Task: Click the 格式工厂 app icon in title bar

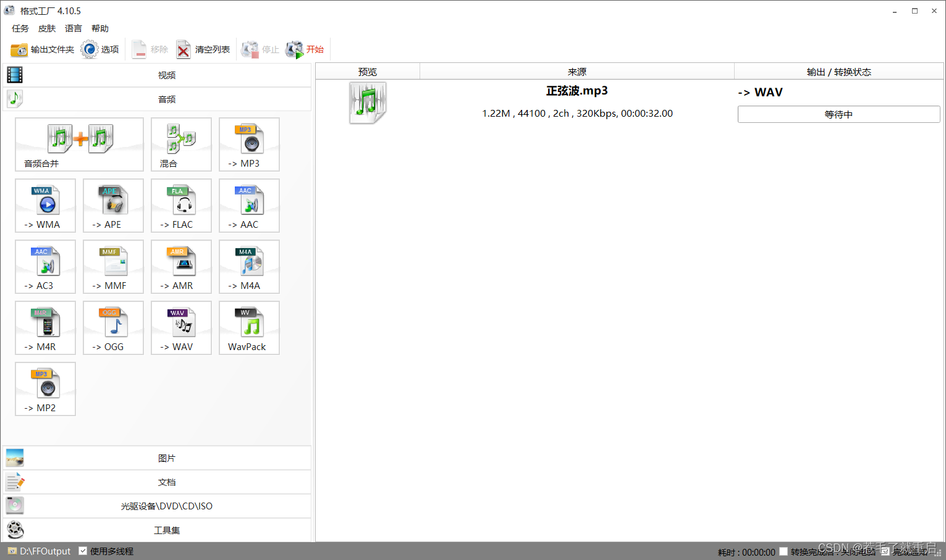Action: coord(10,10)
